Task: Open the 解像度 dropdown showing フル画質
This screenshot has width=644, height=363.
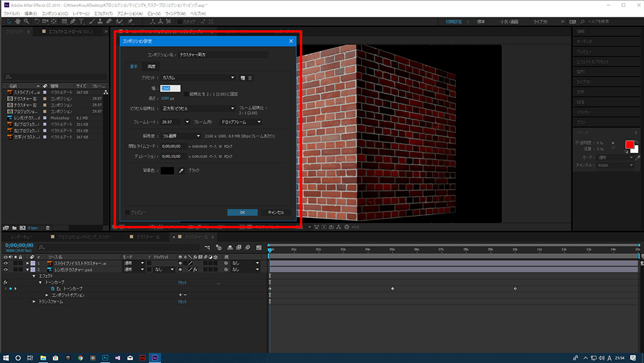Action: click(181, 136)
